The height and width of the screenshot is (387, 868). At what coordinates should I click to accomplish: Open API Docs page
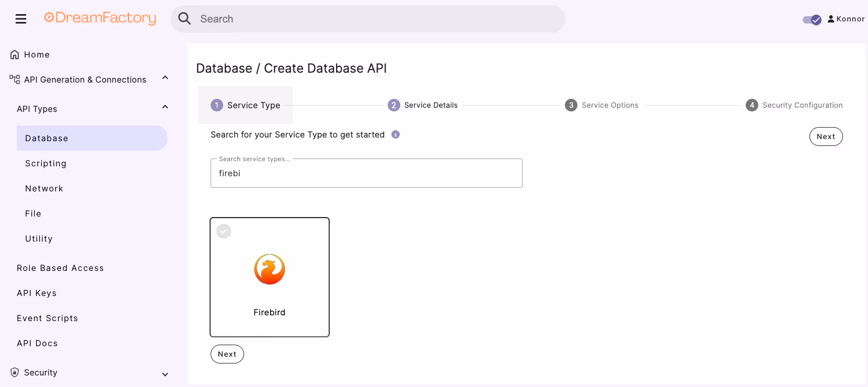point(37,343)
